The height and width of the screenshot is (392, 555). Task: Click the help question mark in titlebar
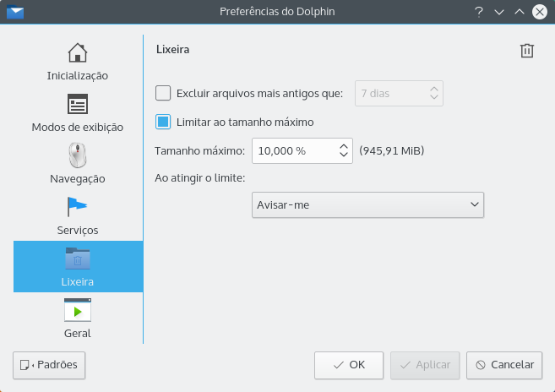(x=478, y=12)
